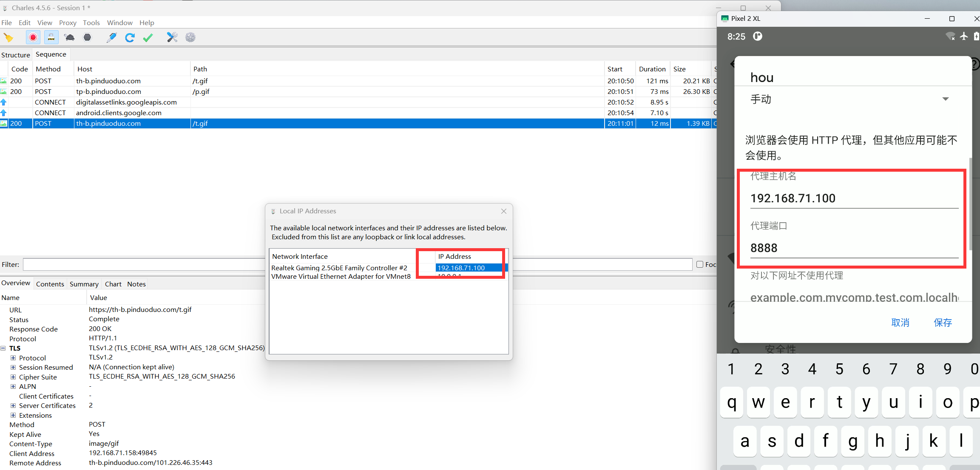Click the 保存 save button
This screenshot has width=980, height=470.
click(943, 323)
